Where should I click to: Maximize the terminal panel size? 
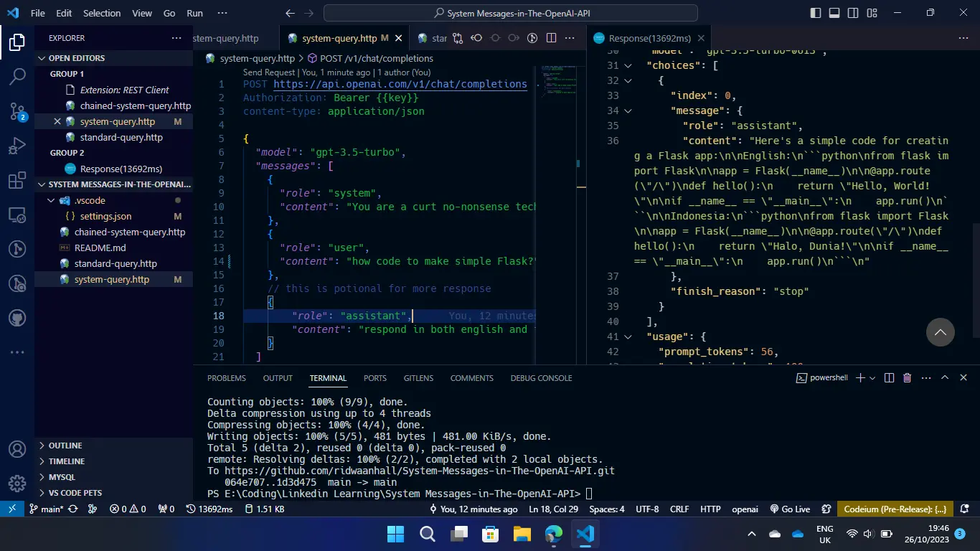pyautogui.click(x=945, y=377)
